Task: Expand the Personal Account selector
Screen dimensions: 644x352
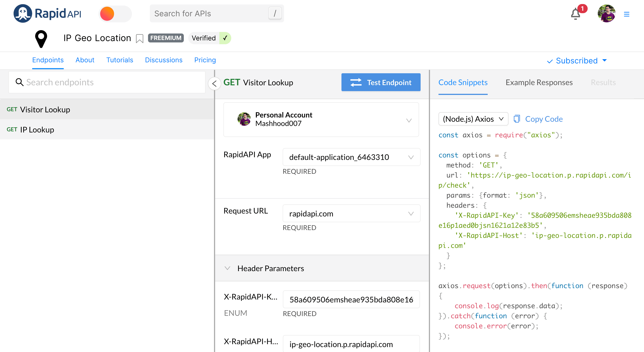Action: [x=321, y=119]
